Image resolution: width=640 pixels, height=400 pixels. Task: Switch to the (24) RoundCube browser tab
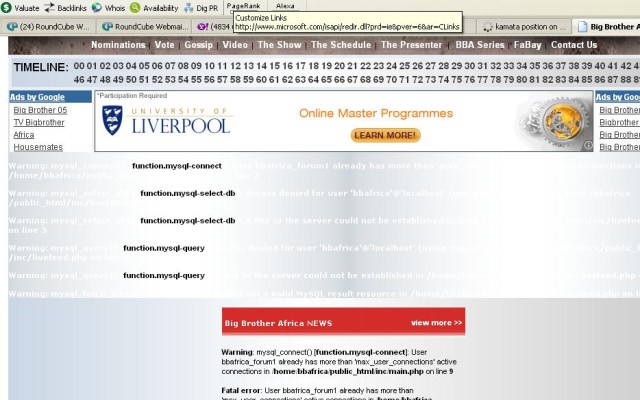(48, 27)
